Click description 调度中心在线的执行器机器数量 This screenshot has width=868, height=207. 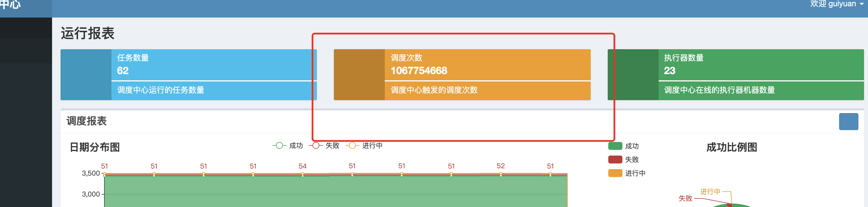click(x=719, y=90)
